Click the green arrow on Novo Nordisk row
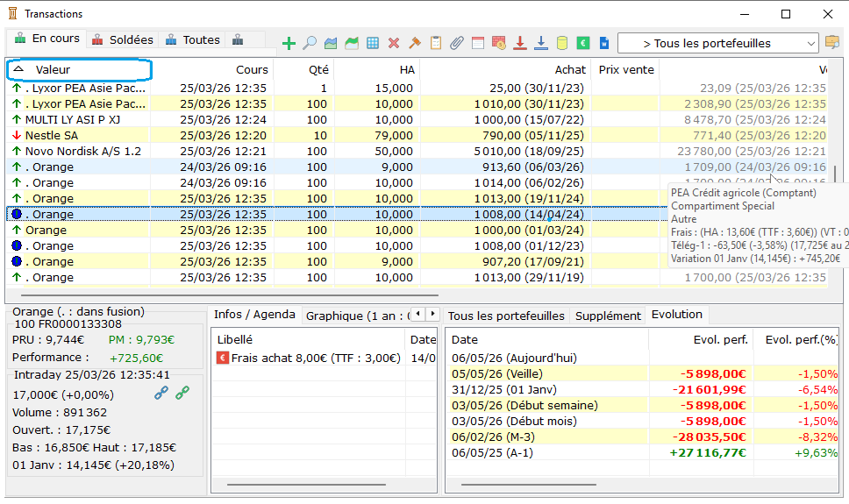 click(x=17, y=151)
